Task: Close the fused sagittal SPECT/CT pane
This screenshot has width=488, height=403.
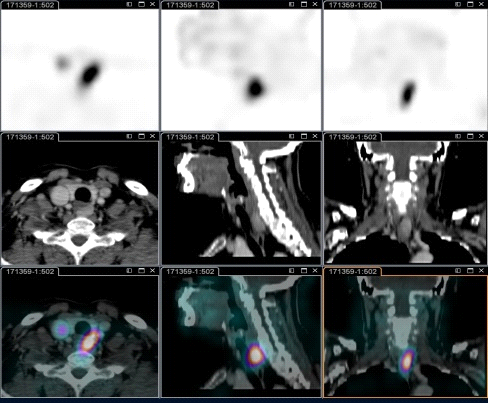Action: click(315, 271)
